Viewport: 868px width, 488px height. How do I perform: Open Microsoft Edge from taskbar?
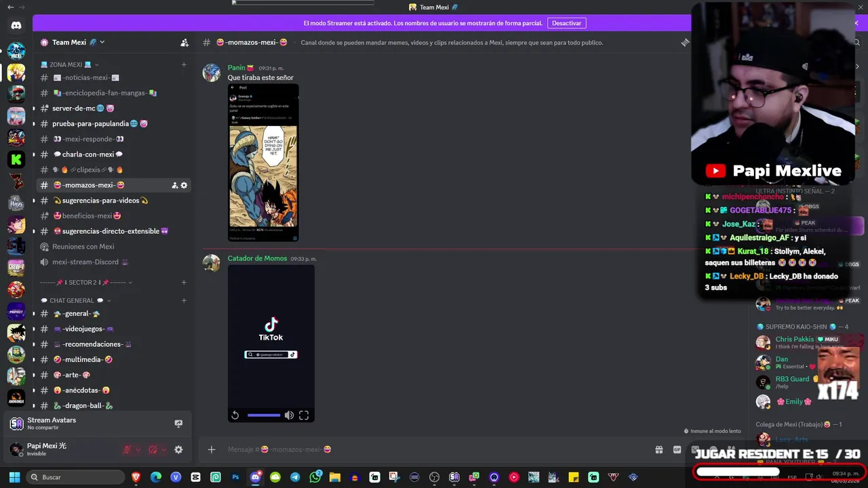[x=156, y=477]
